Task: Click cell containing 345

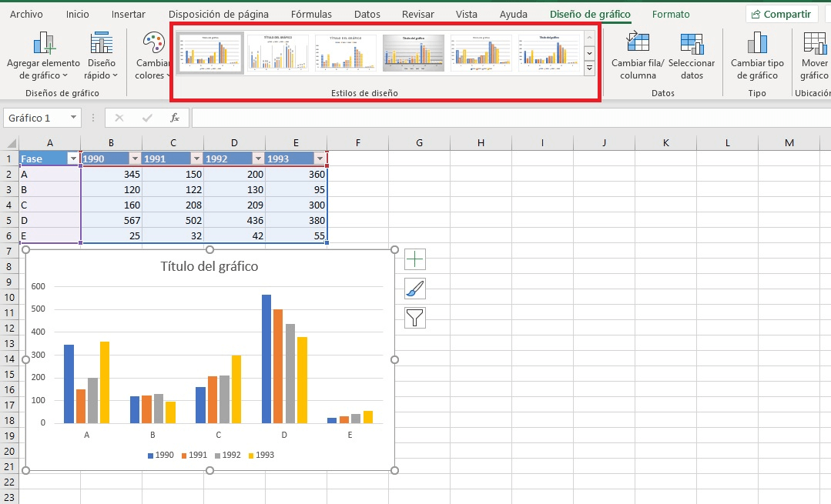Action: [x=112, y=174]
